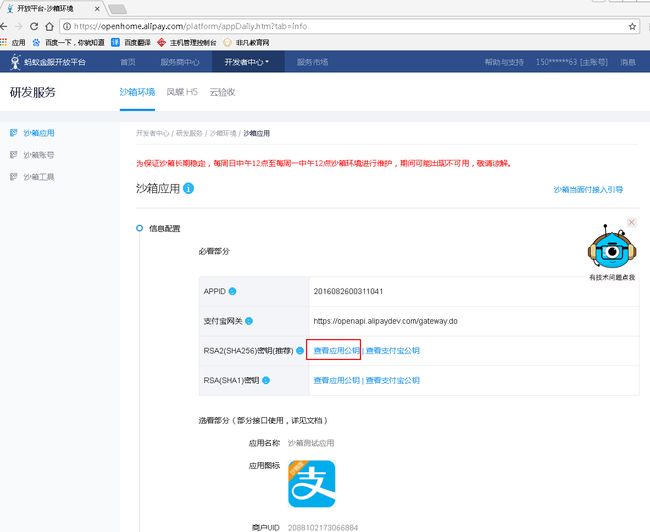Click the 150******63 account entry
This screenshot has width=650, height=532.
pyautogui.click(x=572, y=62)
